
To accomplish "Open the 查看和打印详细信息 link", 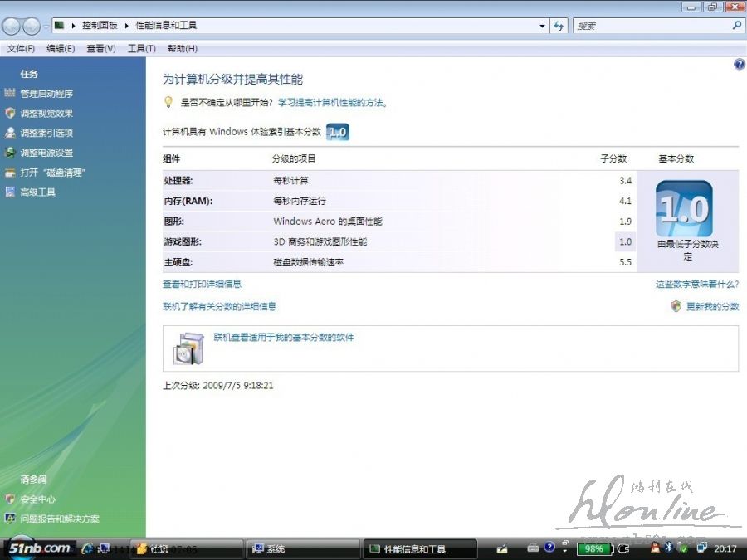I will (202, 284).
